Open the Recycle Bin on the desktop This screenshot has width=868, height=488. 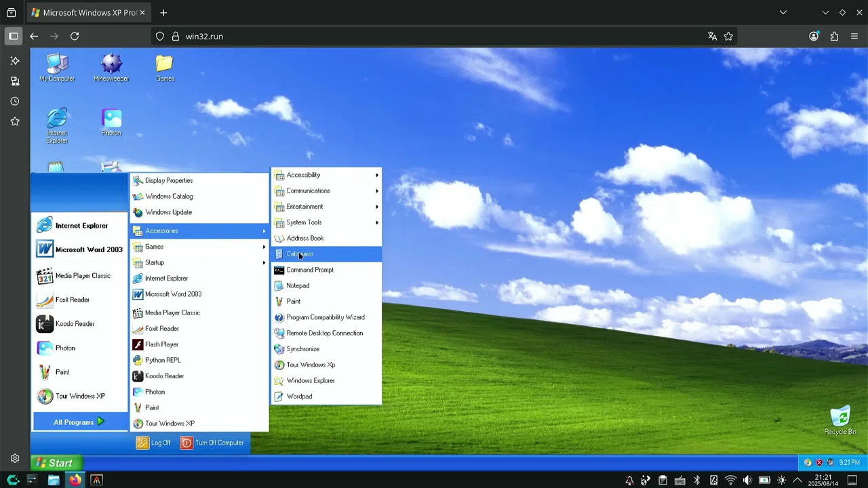coord(840,421)
